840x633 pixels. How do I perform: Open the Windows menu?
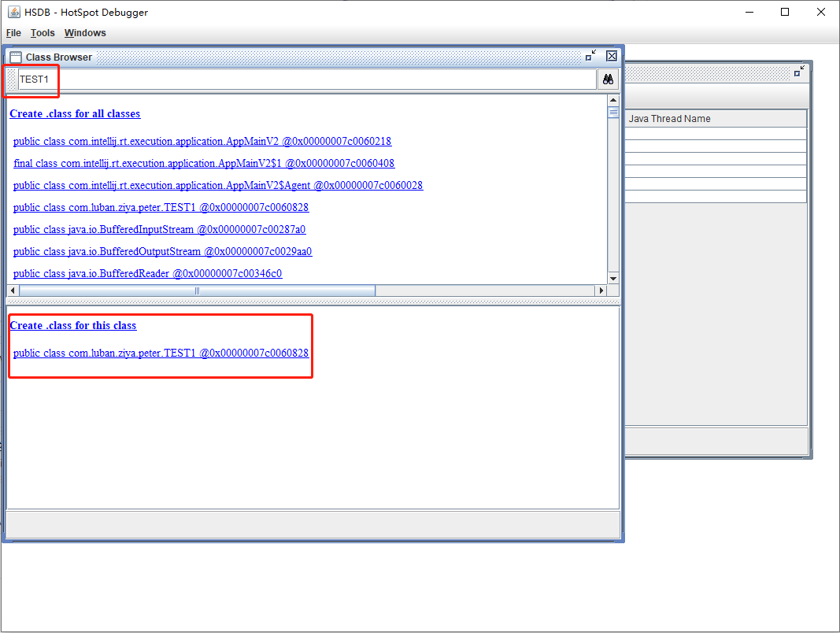tap(85, 32)
